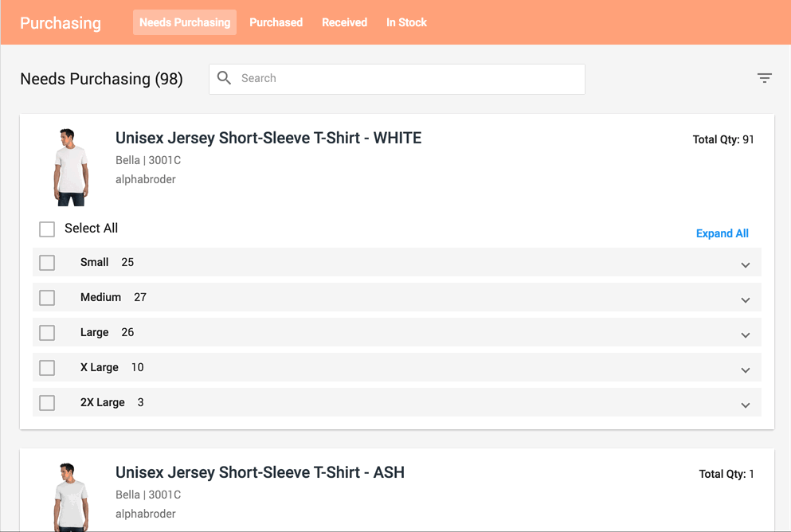Screen dimensions: 791x532
Task: Select the Large size checkbox
Action: pos(47,333)
